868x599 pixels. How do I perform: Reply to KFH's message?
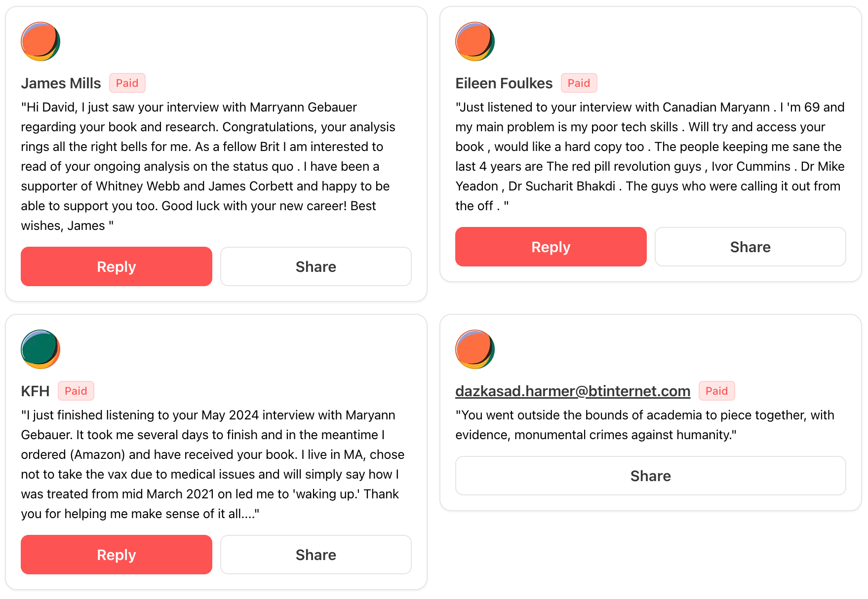tap(117, 555)
